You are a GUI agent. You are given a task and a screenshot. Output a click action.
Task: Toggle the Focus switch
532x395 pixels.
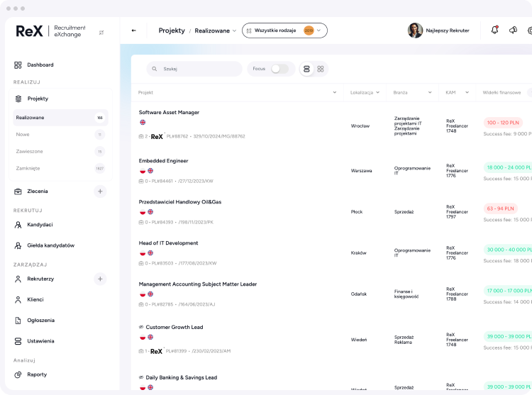(279, 69)
